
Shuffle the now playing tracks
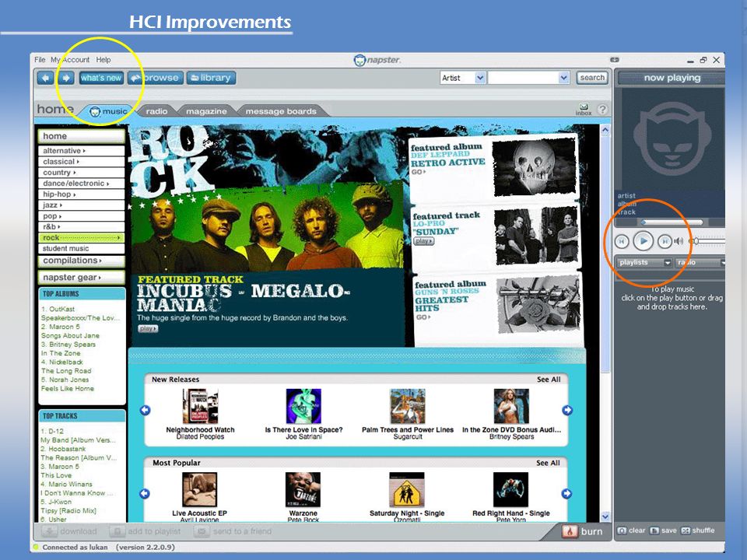[697, 530]
